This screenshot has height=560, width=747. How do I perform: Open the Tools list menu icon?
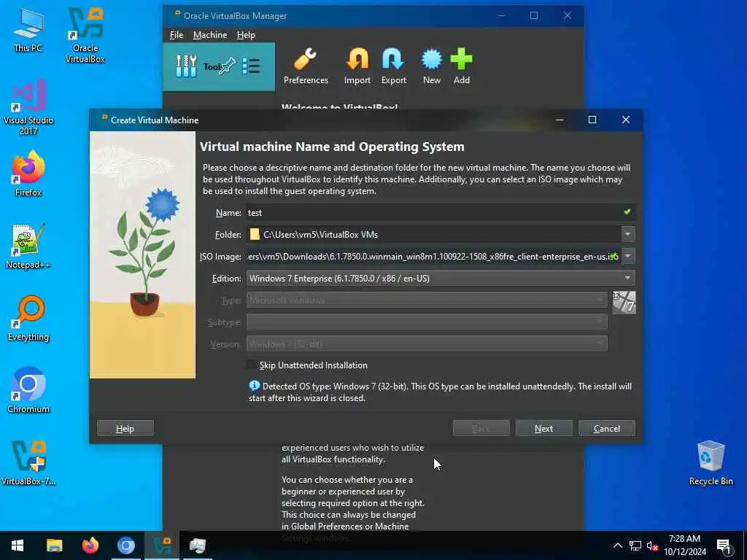251,66
